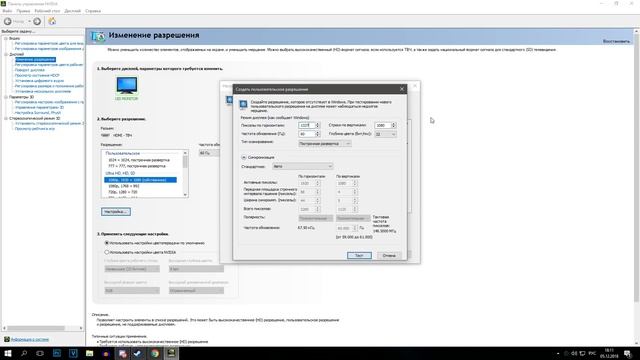This screenshot has width=640, height=360.
Task: Click refresh rate (Hz) stepper arrows
Action: 318,134
